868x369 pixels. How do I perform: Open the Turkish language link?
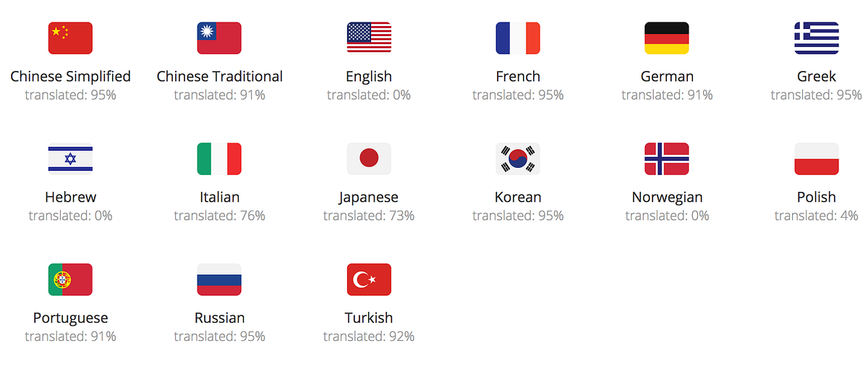369,318
